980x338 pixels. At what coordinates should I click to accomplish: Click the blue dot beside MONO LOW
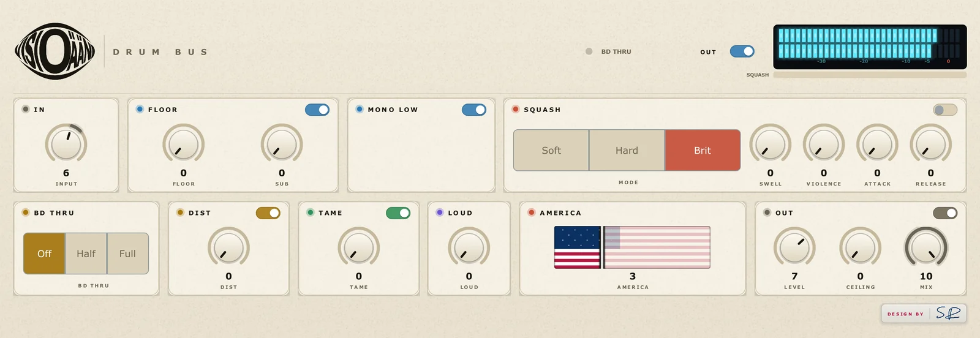point(360,109)
